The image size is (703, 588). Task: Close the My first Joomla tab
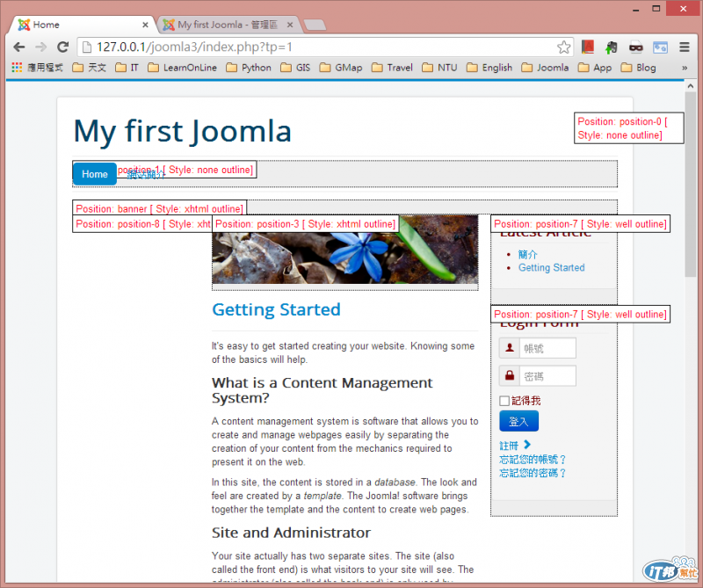(x=290, y=25)
